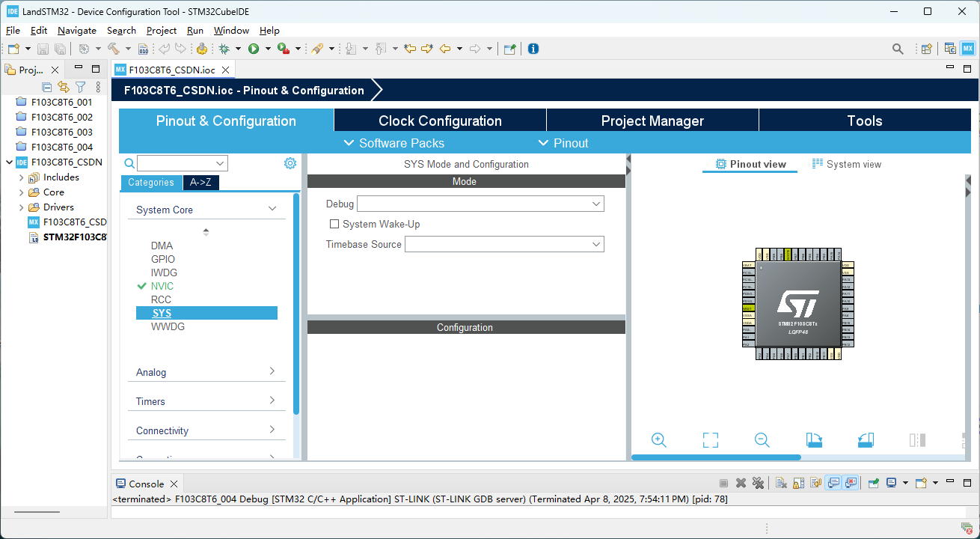Click the Build hammer icon

[114, 49]
